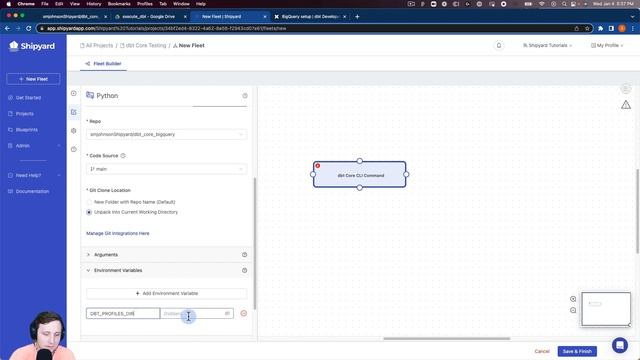The height and width of the screenshot is (360, 640).
Task: Reload the page
Action: tap(29, 28)
